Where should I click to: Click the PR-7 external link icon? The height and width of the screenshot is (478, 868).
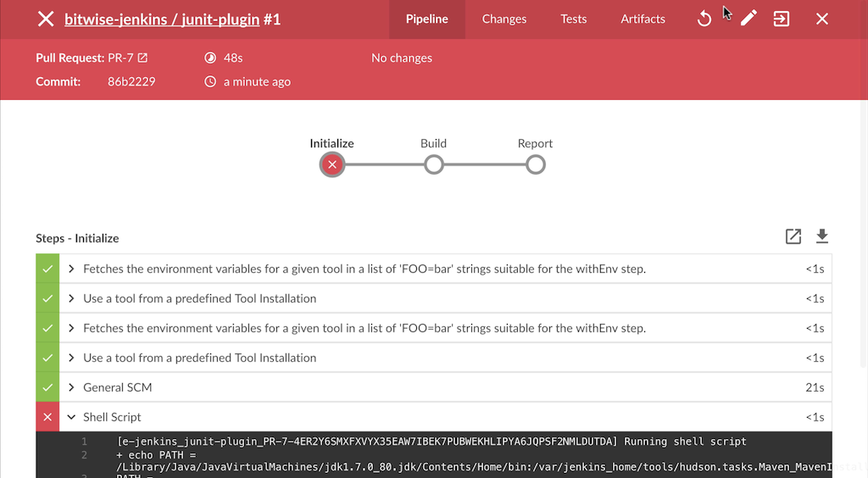pyautogui.click(x=142, y=58)
